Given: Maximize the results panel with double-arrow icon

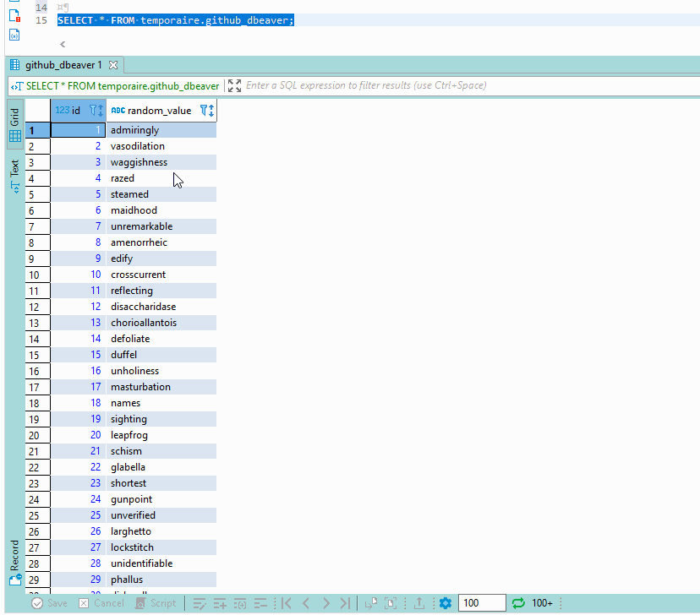Looking at the screenshot, I should click(x=234, y=85).
